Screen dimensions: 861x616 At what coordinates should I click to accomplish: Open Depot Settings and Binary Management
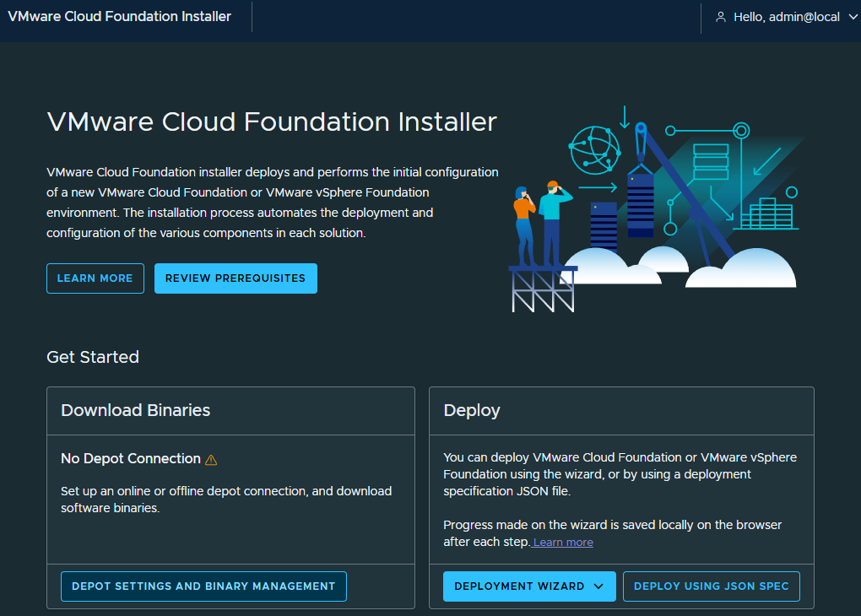point(203,586)
